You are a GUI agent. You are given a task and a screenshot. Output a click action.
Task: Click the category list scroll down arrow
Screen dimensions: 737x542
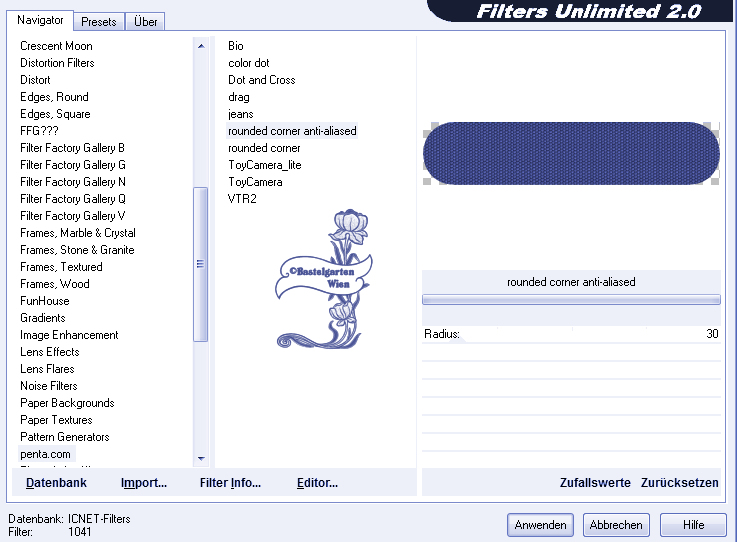pyautogui.click(x=201, y=458)
